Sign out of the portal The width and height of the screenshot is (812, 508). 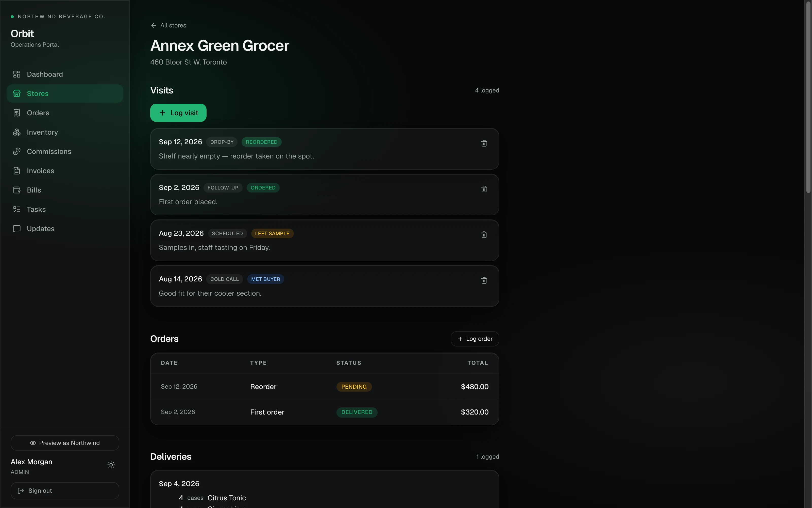(65, 490)
